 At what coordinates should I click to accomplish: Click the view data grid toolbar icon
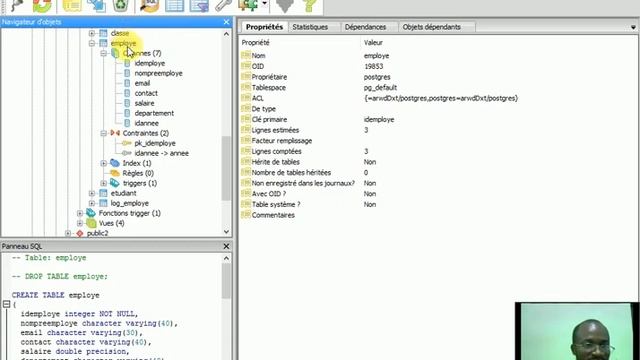pos(175,5)
